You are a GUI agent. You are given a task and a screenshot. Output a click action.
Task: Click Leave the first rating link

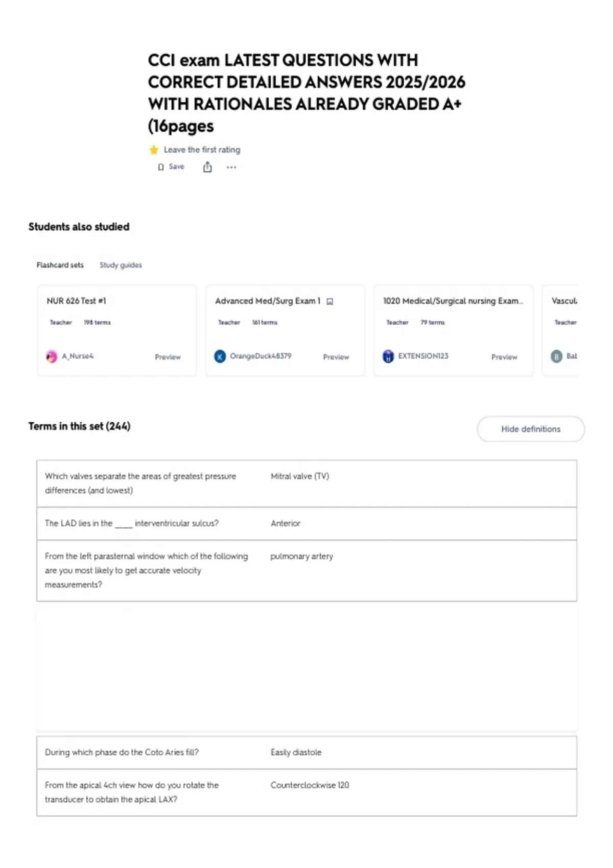point(202,150)
